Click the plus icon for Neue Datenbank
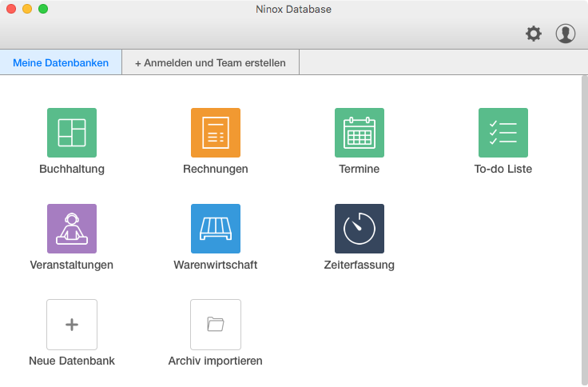The height and width of the screenshot is (387, 588). click(72, 324)
